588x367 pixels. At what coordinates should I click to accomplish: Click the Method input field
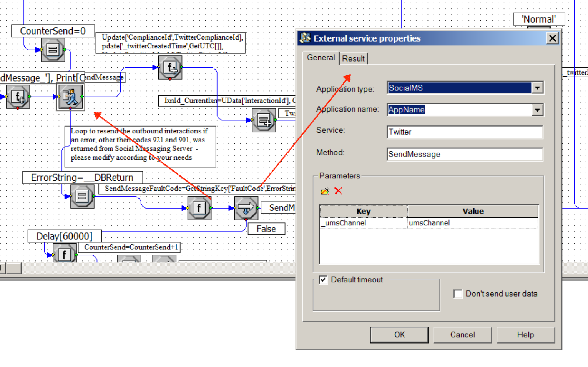[464, 154]
